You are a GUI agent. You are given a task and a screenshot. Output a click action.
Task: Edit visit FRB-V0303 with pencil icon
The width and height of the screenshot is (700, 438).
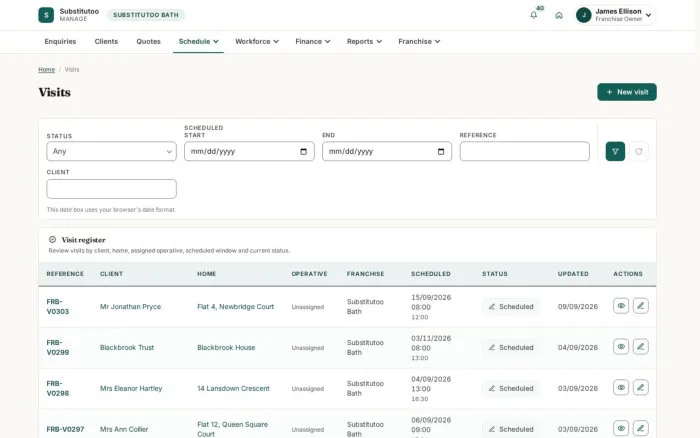pos(640,306)
